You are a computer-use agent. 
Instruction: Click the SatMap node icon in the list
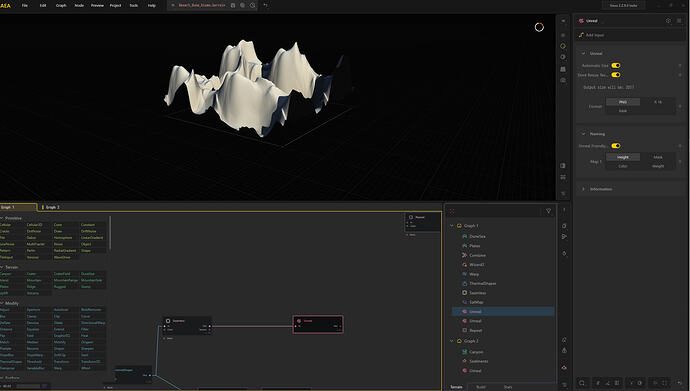coord(464,302)
